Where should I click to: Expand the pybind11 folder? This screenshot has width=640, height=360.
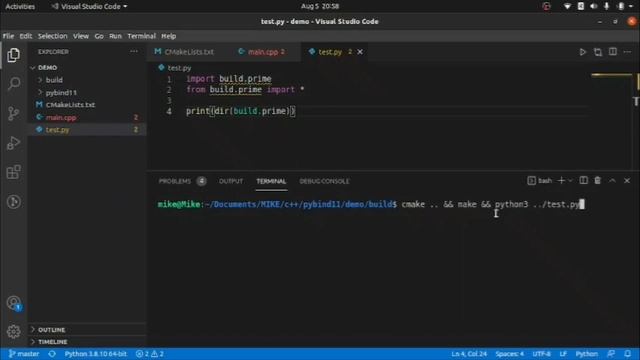(x=61, y=93)
